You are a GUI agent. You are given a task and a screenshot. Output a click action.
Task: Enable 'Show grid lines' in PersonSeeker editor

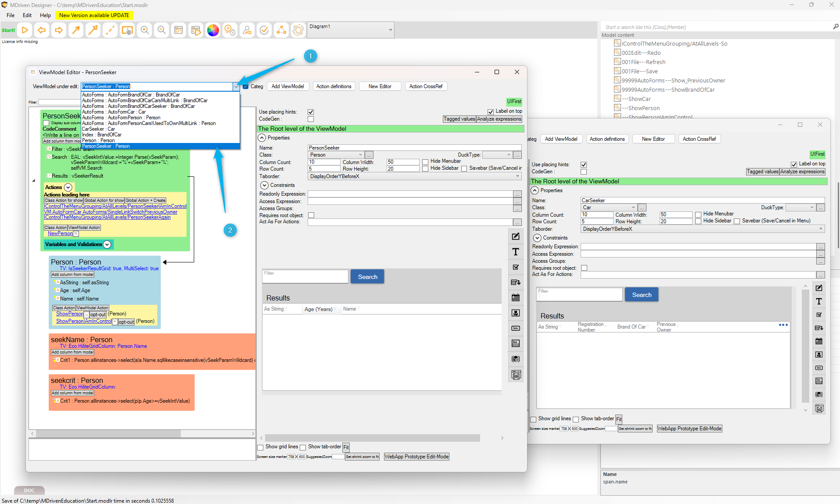[x=261, y=447]
